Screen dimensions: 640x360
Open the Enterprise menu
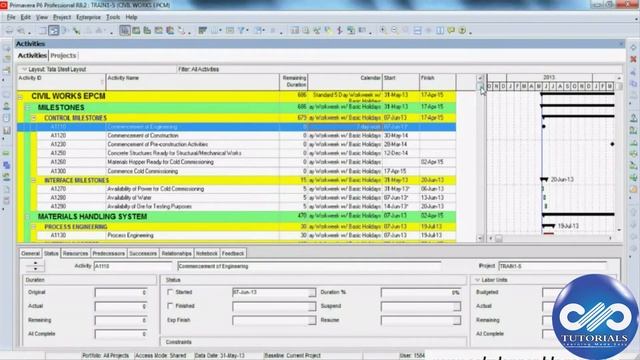pos(88,17)
